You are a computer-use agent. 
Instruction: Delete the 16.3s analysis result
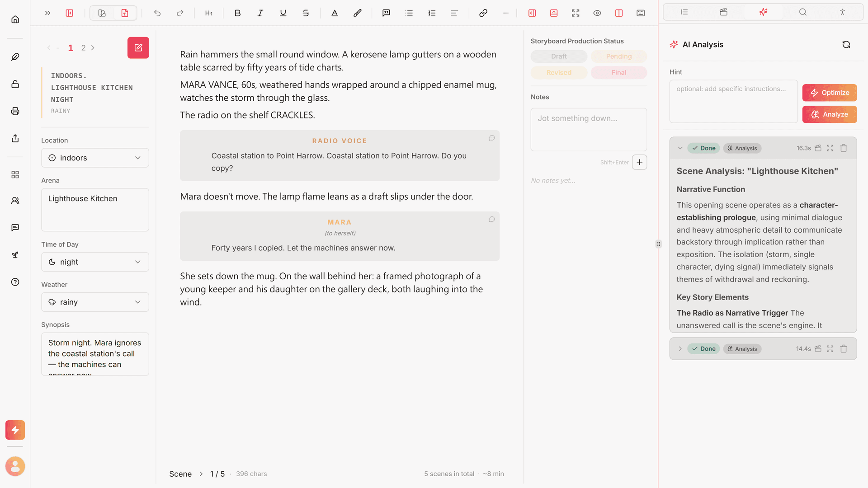pos(844,148)
